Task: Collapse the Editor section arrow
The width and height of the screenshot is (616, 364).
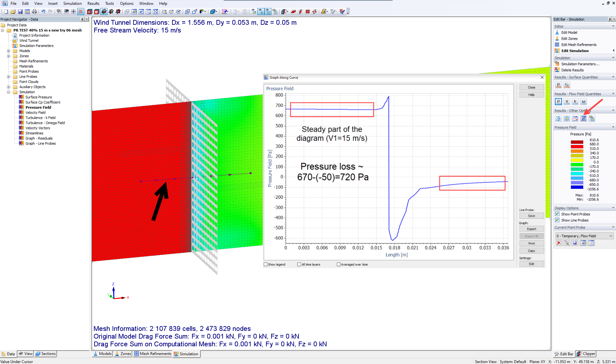Action: (613, 26)
